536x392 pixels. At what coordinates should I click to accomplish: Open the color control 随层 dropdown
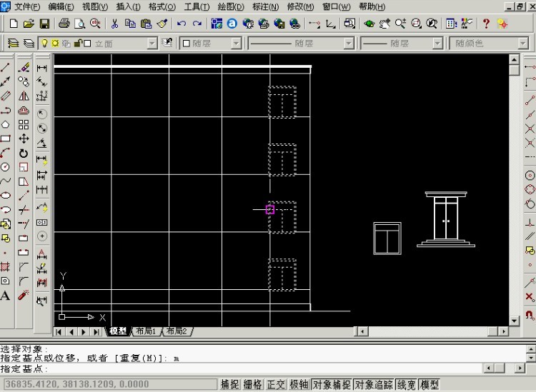(236, 44)
